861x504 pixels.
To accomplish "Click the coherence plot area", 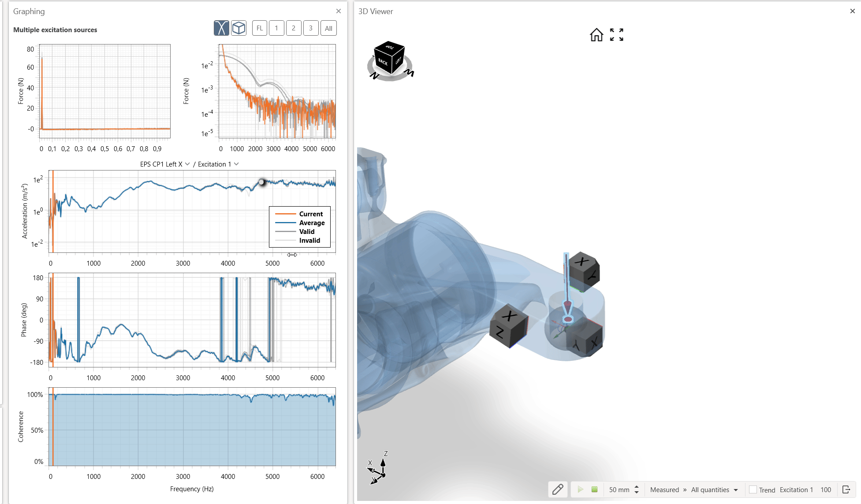I will 192,426.
